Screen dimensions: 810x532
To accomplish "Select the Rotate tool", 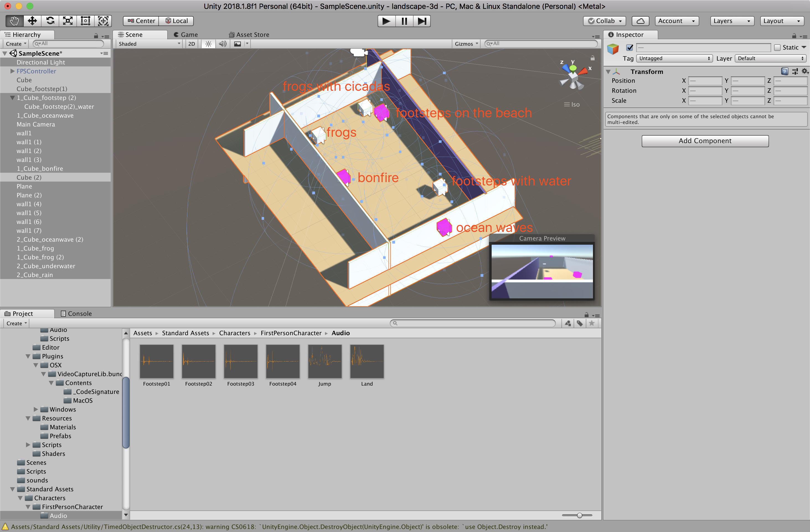I will pos(50,21).
